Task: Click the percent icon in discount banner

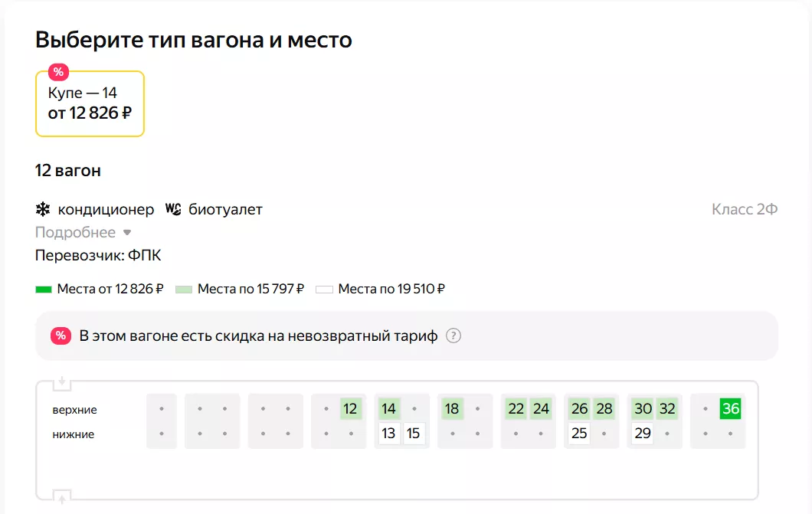Action: click(61, 336)
